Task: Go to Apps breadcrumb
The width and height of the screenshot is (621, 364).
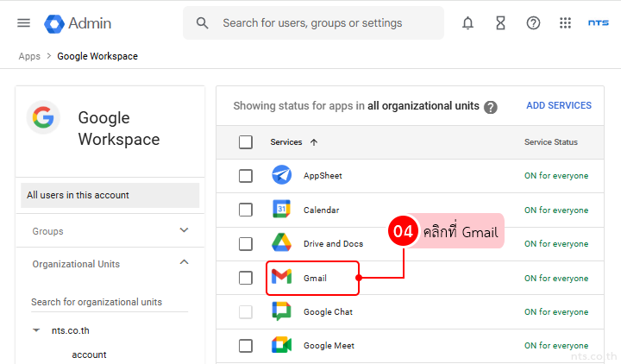Action: pos(29,56)
